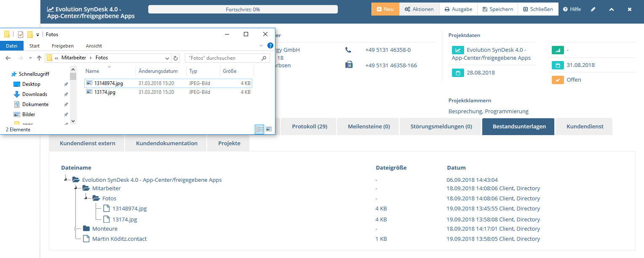Open Explorer help with the blue question mark
The width and height of the screenshot is (644, 258).
270,45
